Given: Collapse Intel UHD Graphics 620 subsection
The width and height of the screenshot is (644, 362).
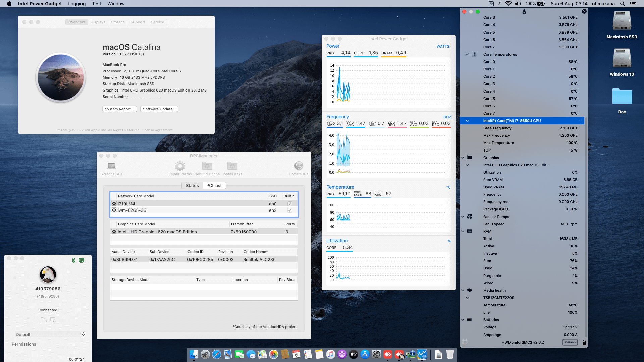Looking at the screenshot, I should coord(467,165).
